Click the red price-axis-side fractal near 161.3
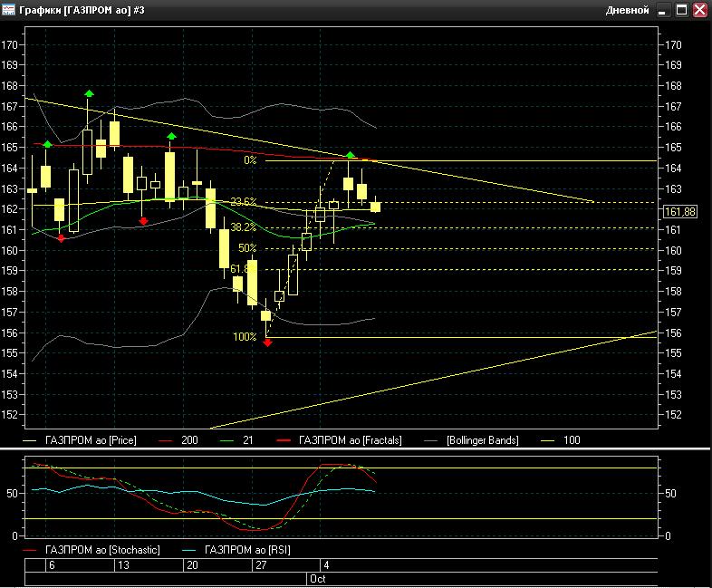Screen dimensions: 712x588 click(143, 222)
